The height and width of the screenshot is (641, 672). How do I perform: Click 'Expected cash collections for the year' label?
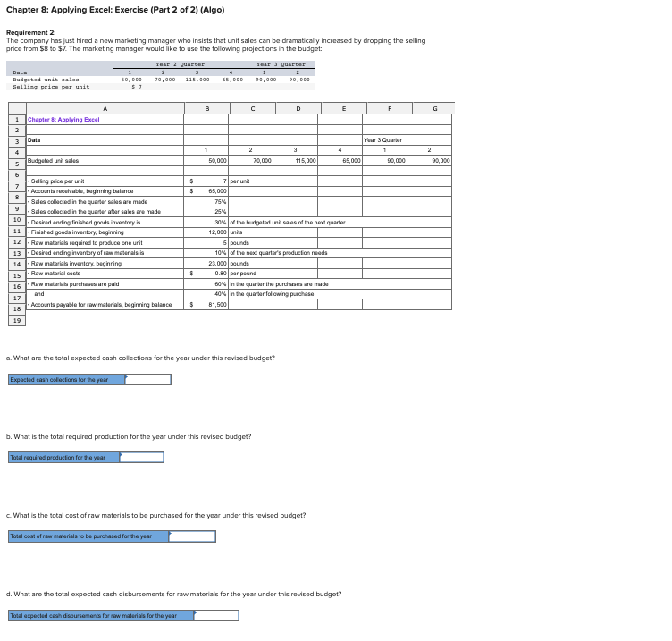[66, 379]
